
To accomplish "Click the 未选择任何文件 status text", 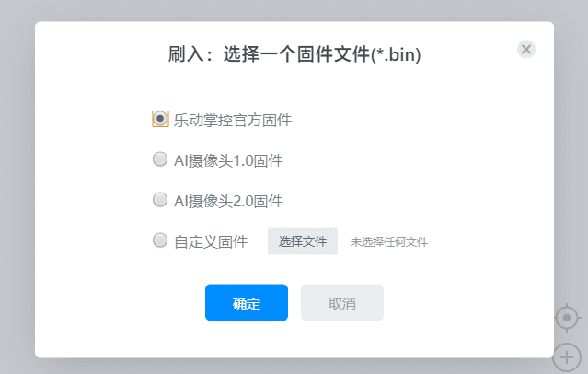I will click(388, 242).
